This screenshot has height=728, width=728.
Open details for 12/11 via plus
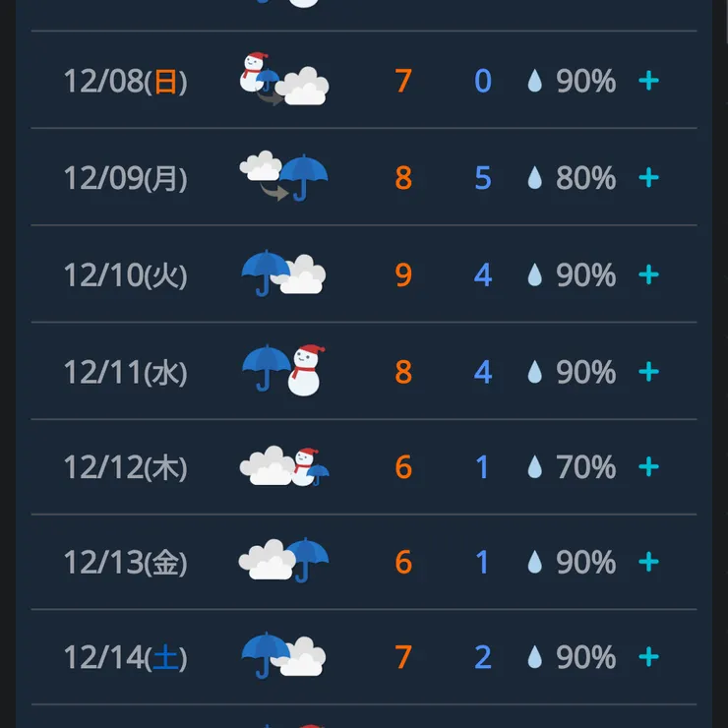pos(648,371)
